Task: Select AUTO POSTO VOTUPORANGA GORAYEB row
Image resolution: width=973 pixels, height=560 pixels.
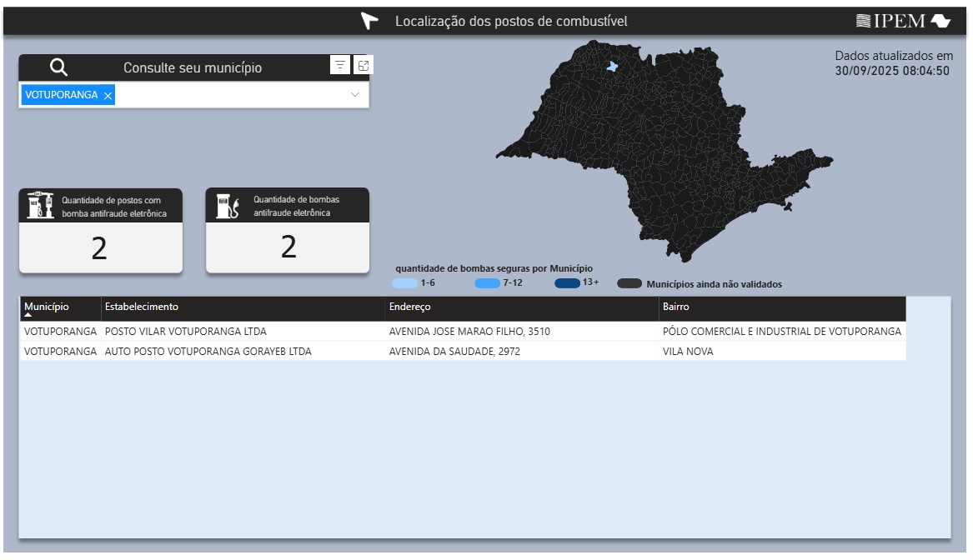Action: (x=208, y=352)
